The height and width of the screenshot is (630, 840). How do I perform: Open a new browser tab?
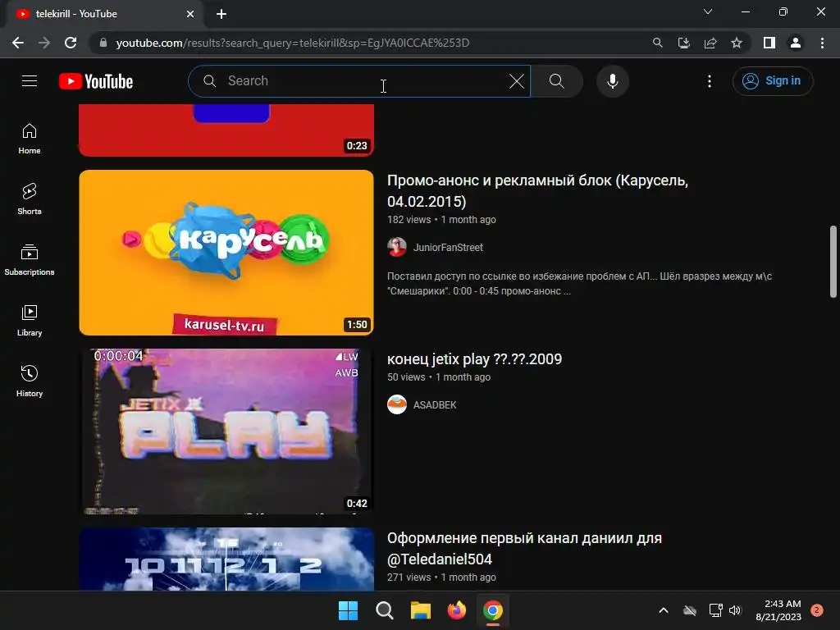tap(221, 14)
